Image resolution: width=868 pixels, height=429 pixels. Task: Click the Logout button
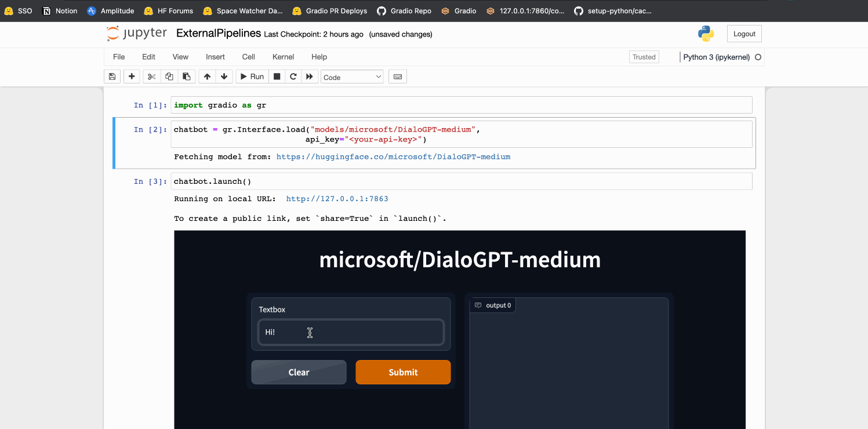click(744, 34)
